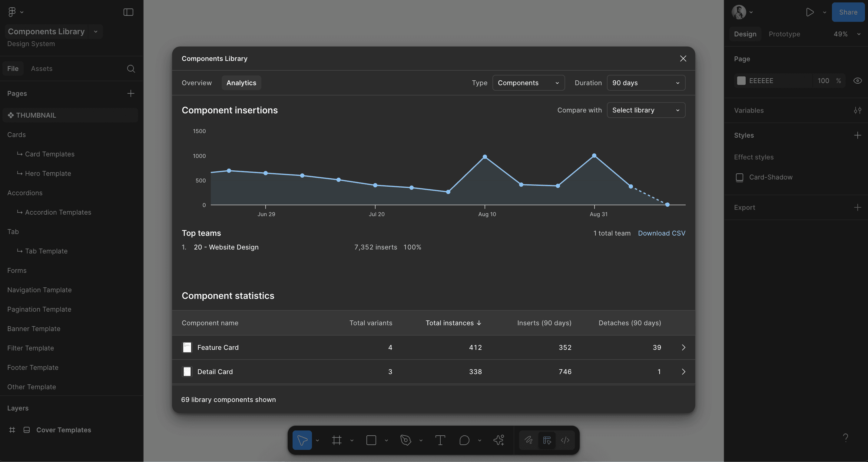Toggle page background visibility eye icon

[858, 81]
